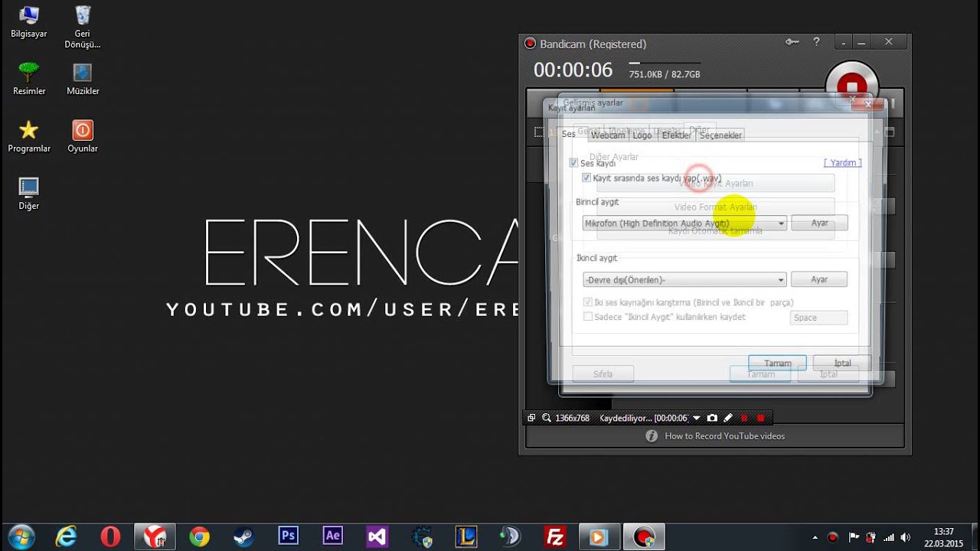980x551 pixels.
Task: Click the 00:00:06 recording timer
Action: coord(573,70)
